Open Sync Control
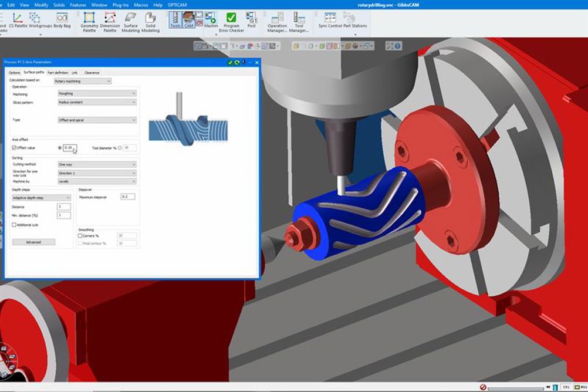The height and width of the screenshot is (392, 588). pyautogui.click(x=330, y=21)
